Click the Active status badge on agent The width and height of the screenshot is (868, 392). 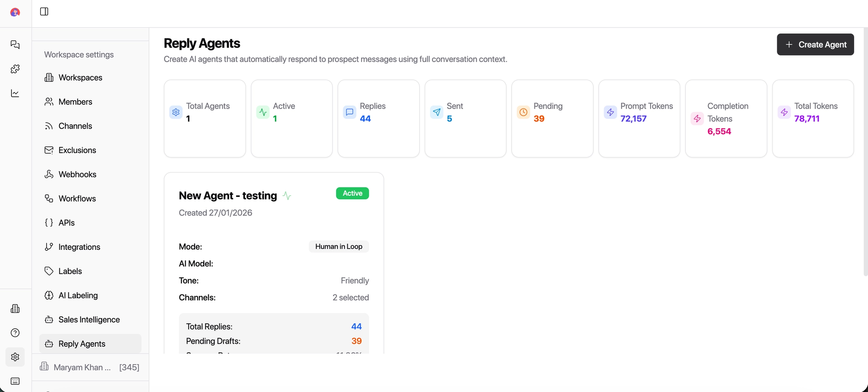[x=352, y=193]
